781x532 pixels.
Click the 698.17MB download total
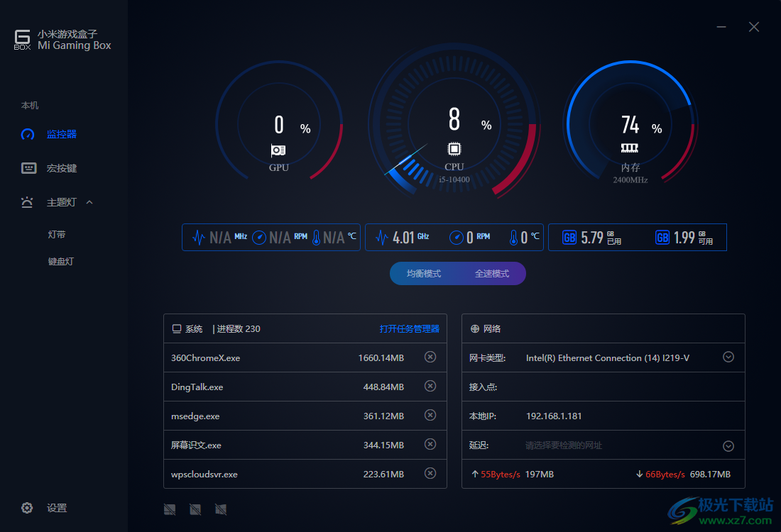(x=710, y=475)
